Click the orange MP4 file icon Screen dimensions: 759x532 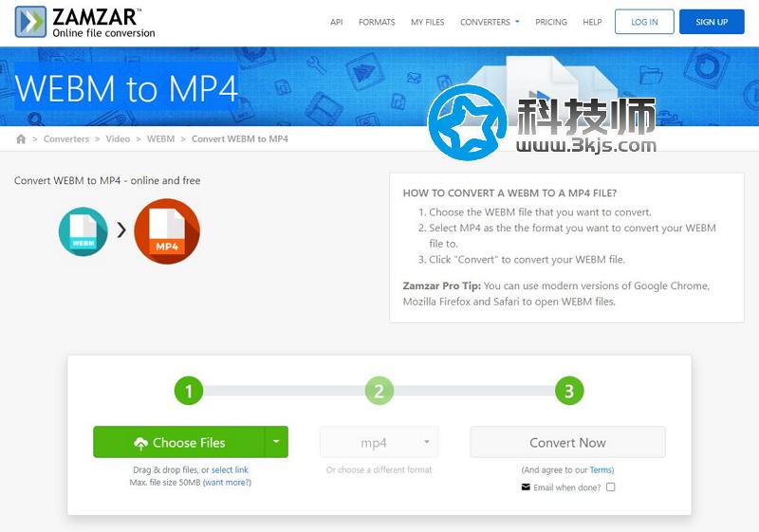[167, 231]
